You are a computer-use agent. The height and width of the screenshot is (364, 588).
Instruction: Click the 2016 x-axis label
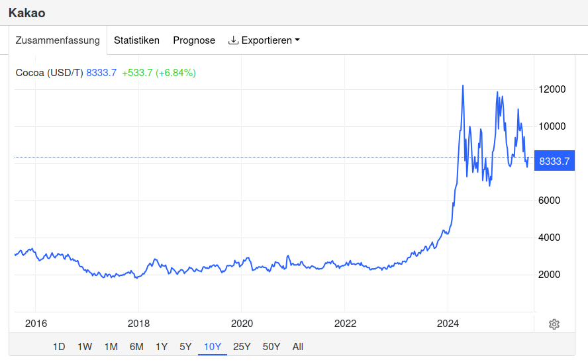coord(36,324)
